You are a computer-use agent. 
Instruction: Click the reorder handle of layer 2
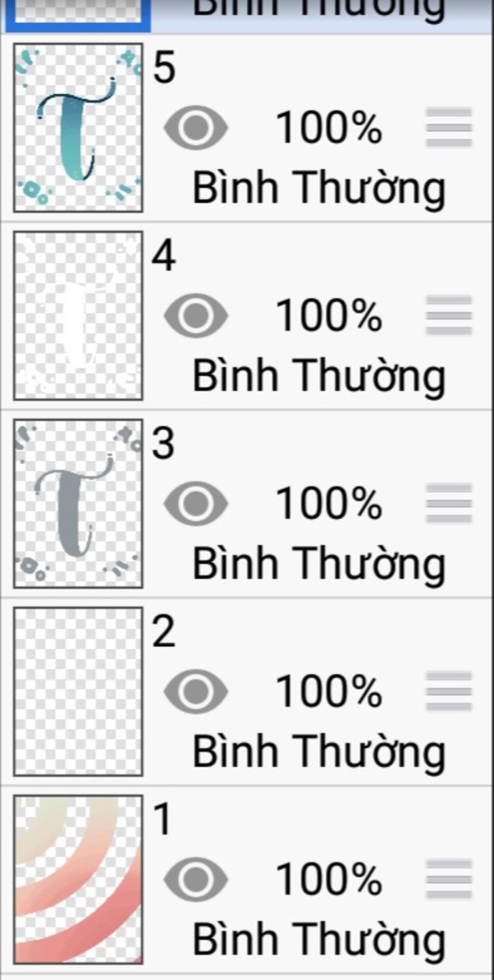point(449,692)
